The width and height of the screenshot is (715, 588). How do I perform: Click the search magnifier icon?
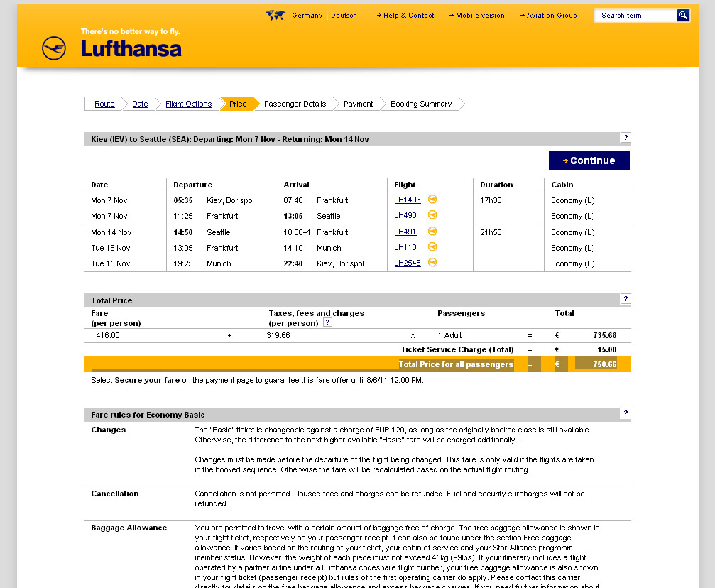[683, 15]
